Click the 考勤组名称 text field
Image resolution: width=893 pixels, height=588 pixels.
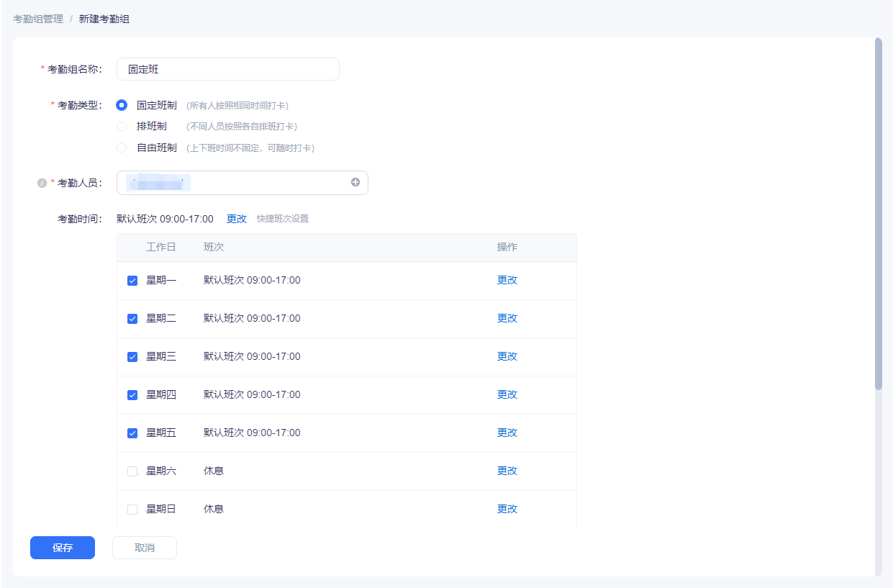227,69
